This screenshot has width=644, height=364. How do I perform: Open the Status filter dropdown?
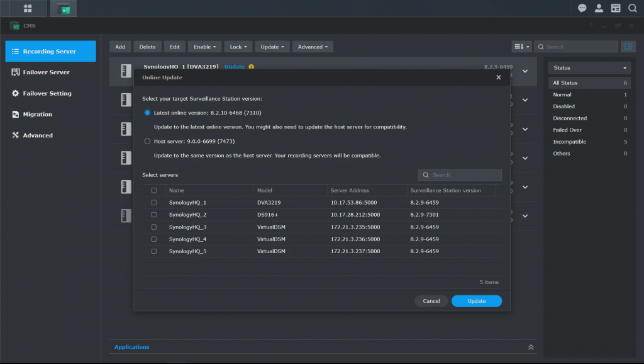coord(589,67)
